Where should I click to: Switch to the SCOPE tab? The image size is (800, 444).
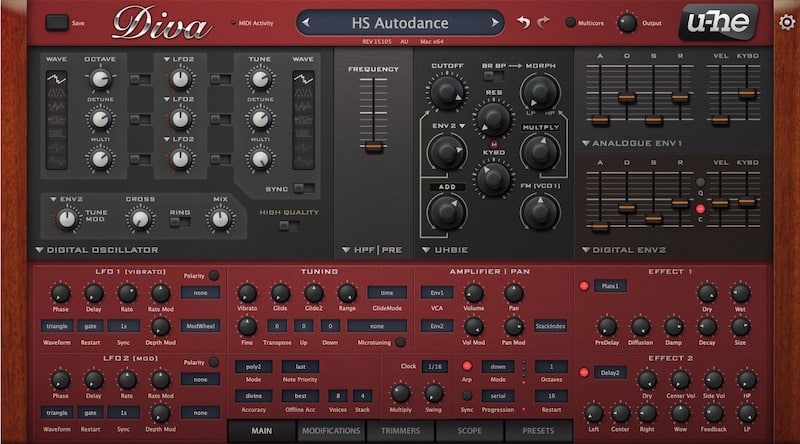(x=469, y=431)
